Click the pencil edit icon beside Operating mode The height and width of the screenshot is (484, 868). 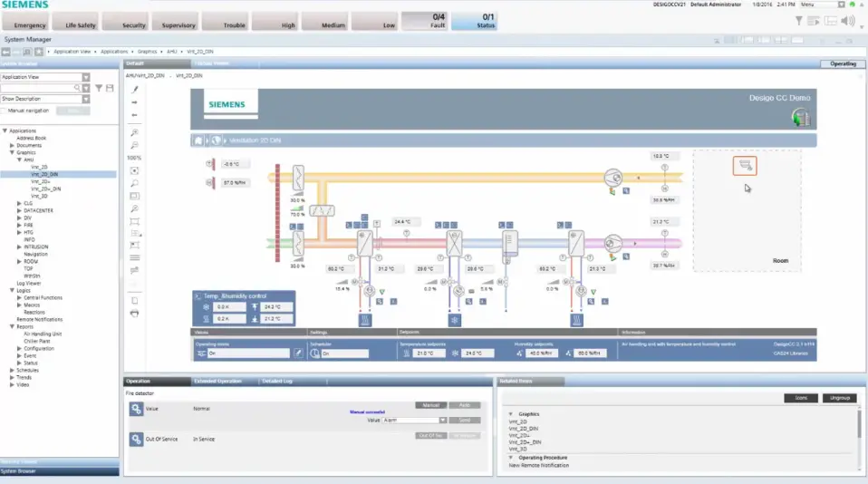tap(298, 353)
